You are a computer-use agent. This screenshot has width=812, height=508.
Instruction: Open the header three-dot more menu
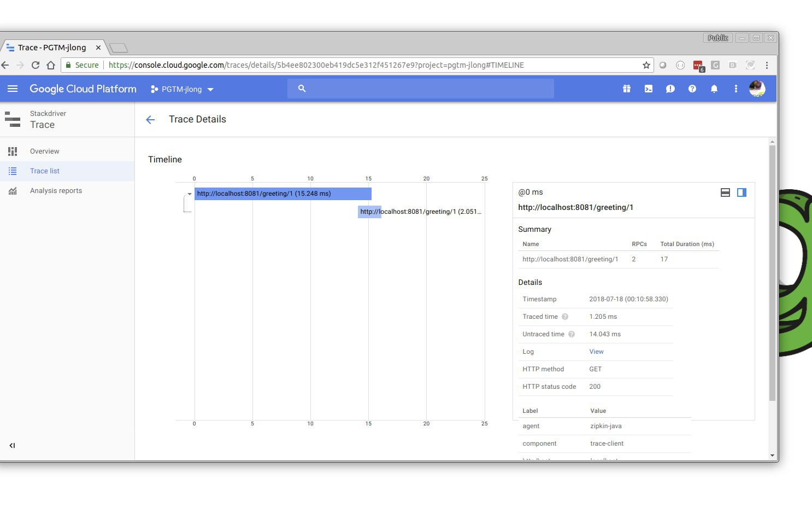point(735,89)
